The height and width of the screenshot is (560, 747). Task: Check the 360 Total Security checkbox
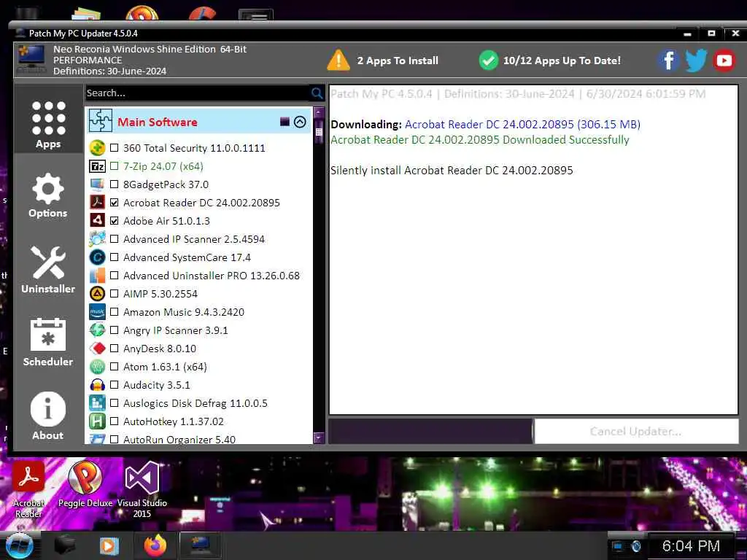[115, 147]
